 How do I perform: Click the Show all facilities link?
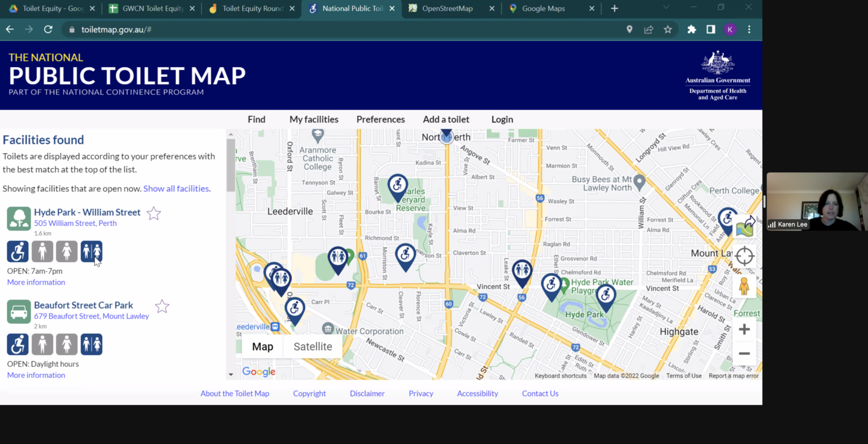(x=176, y=189)
